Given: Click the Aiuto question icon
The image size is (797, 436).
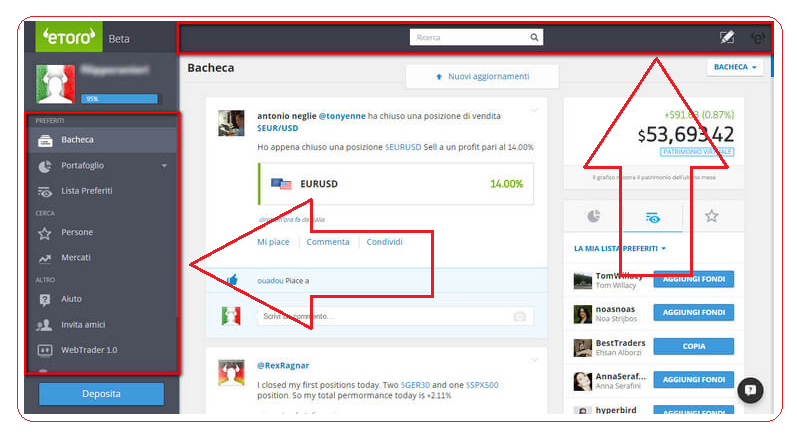Looking at the screenshot, I should click(45, 300).
